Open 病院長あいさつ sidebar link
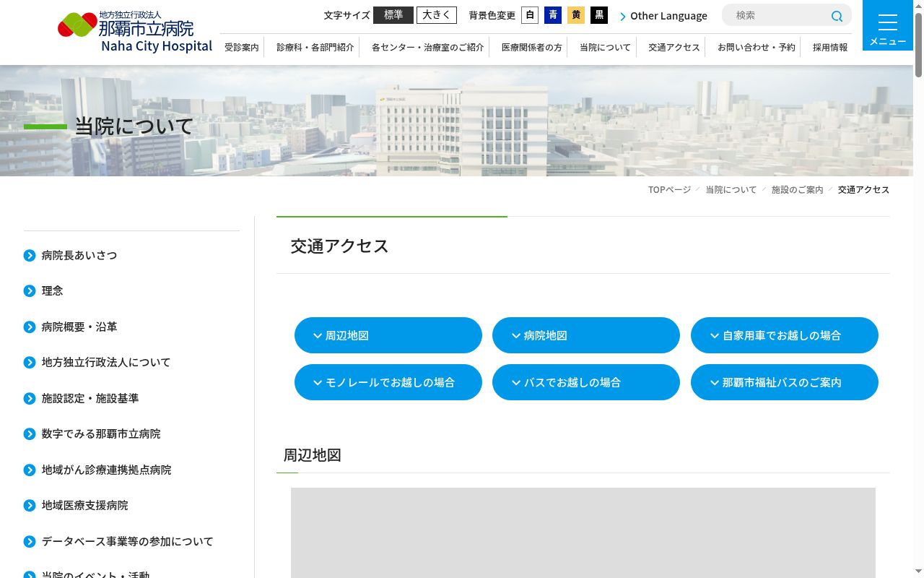 [x=79, y=255]
